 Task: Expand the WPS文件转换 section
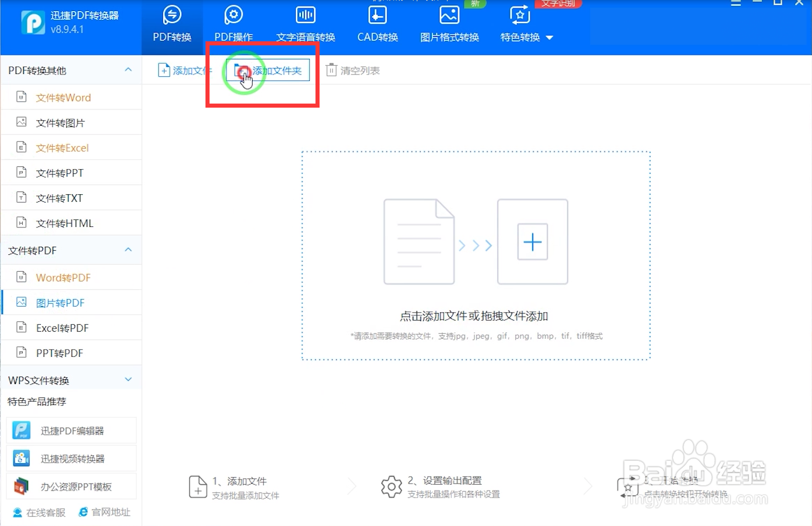point(128,379)
